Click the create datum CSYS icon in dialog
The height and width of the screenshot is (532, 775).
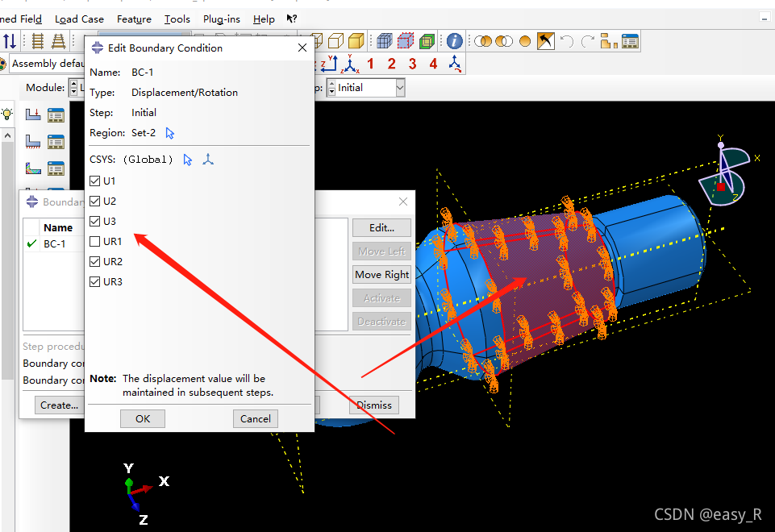click(x=209, y=160)
